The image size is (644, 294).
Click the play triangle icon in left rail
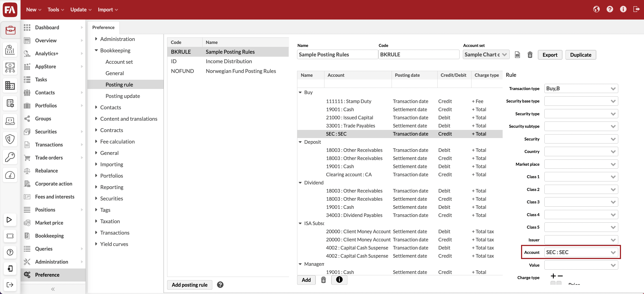point(9,220)
